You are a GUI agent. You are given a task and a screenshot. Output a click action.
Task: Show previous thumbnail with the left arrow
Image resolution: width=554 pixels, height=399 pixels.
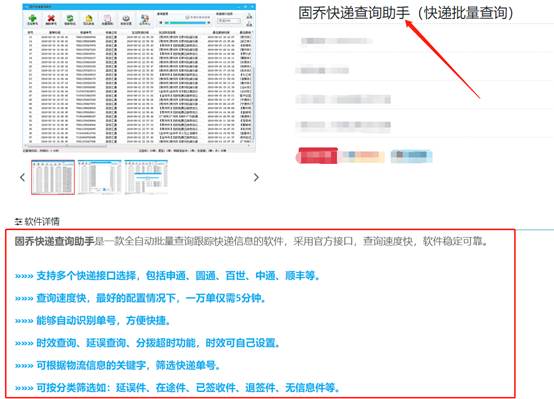(x=22, y=177)
